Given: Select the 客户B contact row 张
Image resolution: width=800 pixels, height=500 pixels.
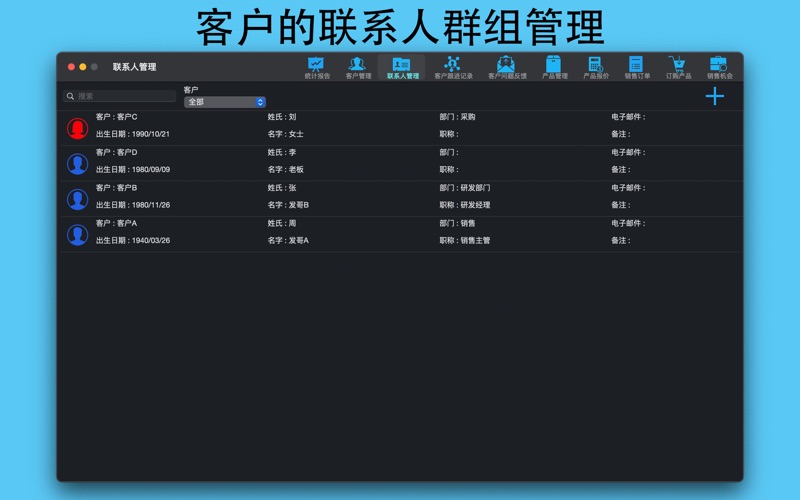Looking at the screenshot, I should (x=400, y=198).
